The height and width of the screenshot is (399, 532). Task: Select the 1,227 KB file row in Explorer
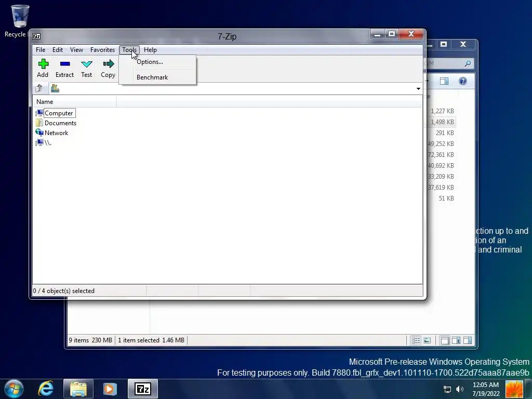[x=441, y=111]
